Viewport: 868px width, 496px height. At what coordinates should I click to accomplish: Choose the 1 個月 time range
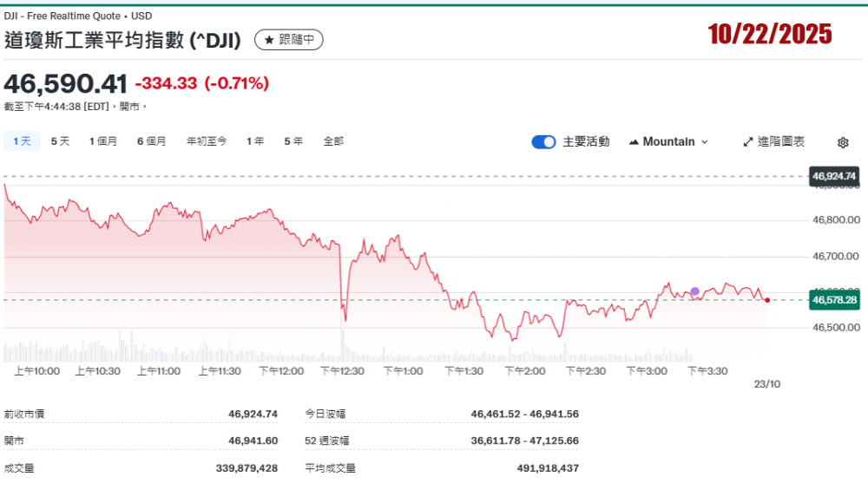102,141
